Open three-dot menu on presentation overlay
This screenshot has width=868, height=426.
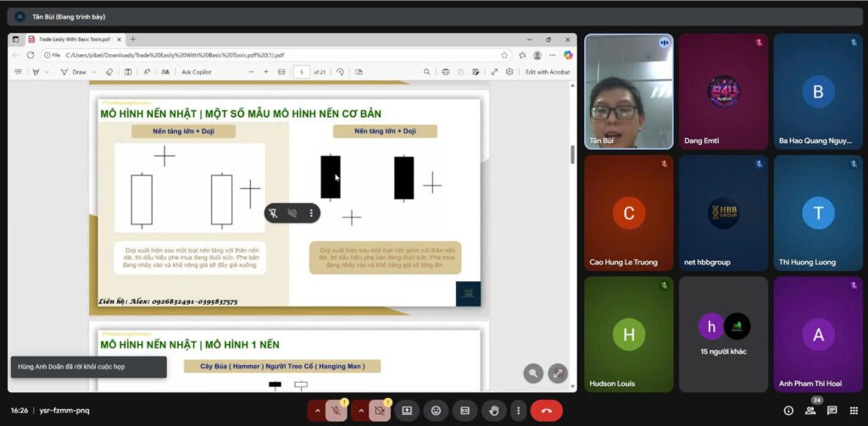[311, 213]
